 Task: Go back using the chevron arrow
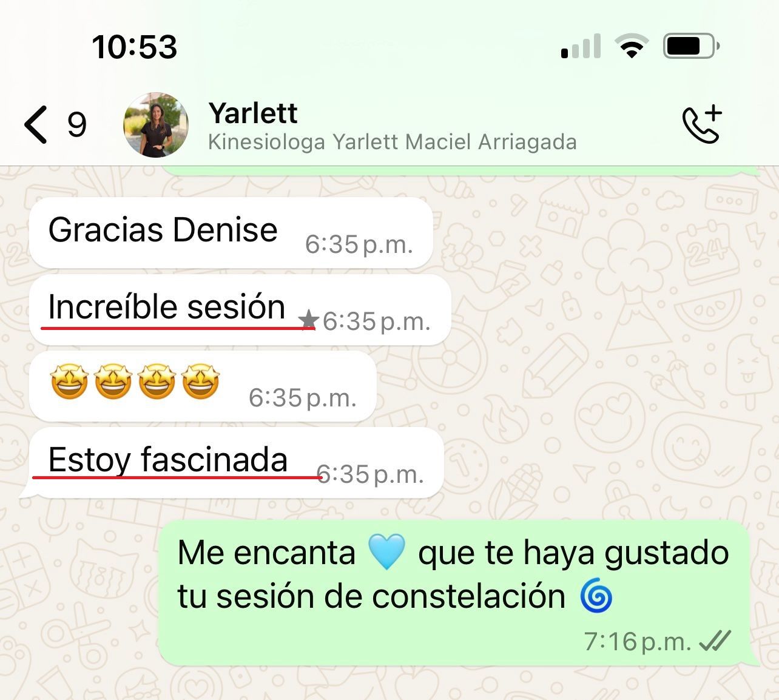click(36, 125)
